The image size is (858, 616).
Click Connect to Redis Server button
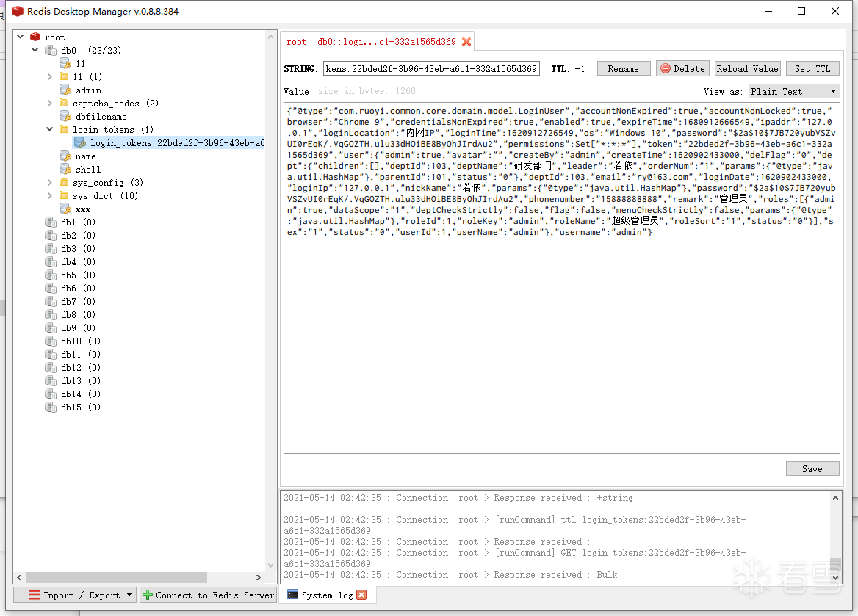click(208, 595)
